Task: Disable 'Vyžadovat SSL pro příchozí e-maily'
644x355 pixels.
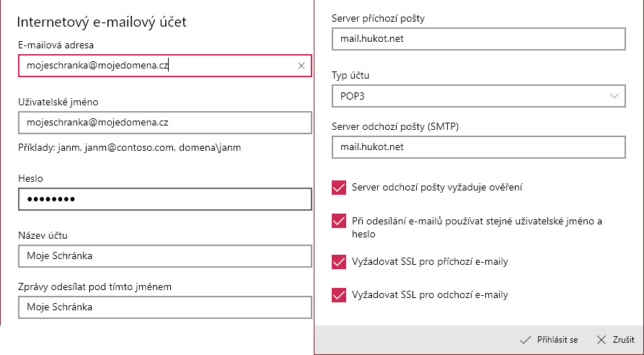Action: click(x=339, y=261)
